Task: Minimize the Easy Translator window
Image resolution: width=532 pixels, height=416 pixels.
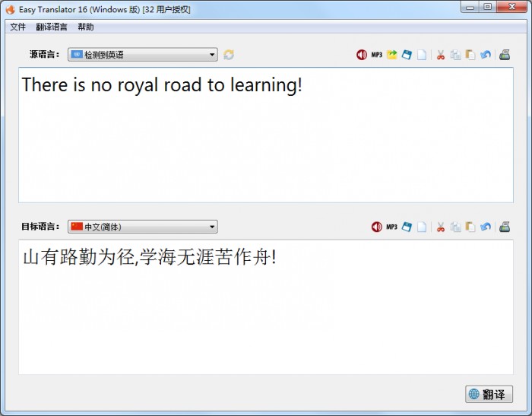Action: pos(470,7)
